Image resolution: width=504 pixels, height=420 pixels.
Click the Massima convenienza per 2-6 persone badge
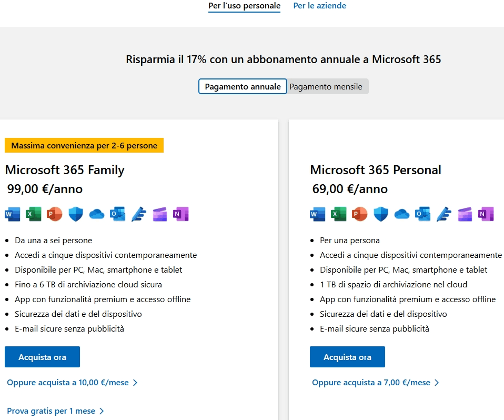tap(84, 145)
